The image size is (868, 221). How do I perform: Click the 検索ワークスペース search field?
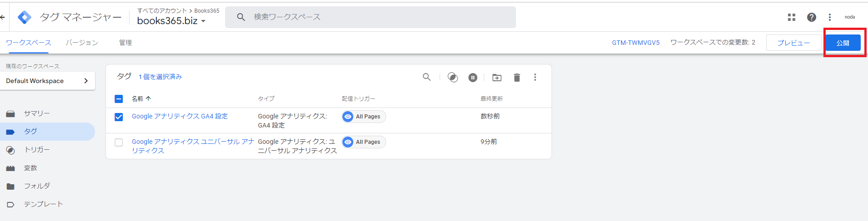point(371,17)
